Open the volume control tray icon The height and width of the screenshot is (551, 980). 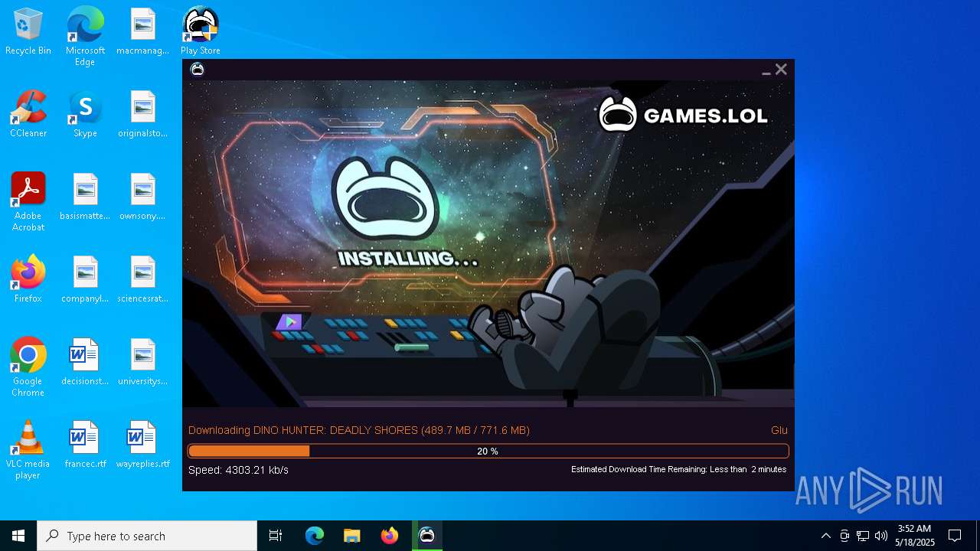coord(881,536)
